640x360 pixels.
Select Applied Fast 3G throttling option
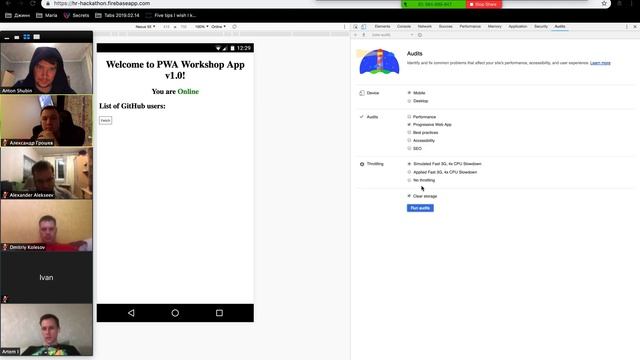click(x=409, y=172)
